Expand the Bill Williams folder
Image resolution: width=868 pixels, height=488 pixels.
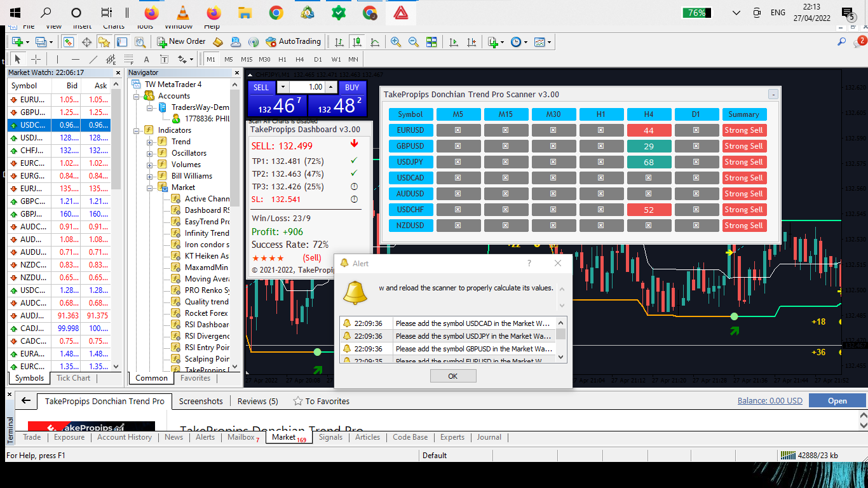150,176
